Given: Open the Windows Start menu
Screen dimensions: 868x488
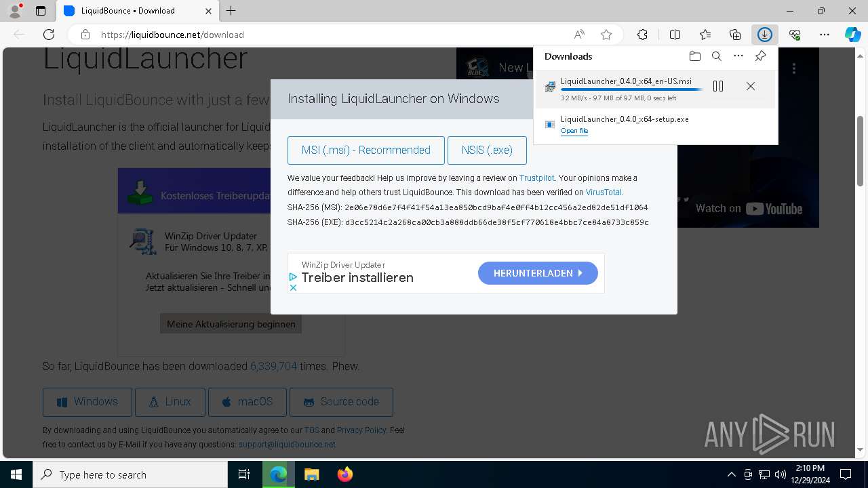Looking at the screenshot, I should (x=16, y=474).
